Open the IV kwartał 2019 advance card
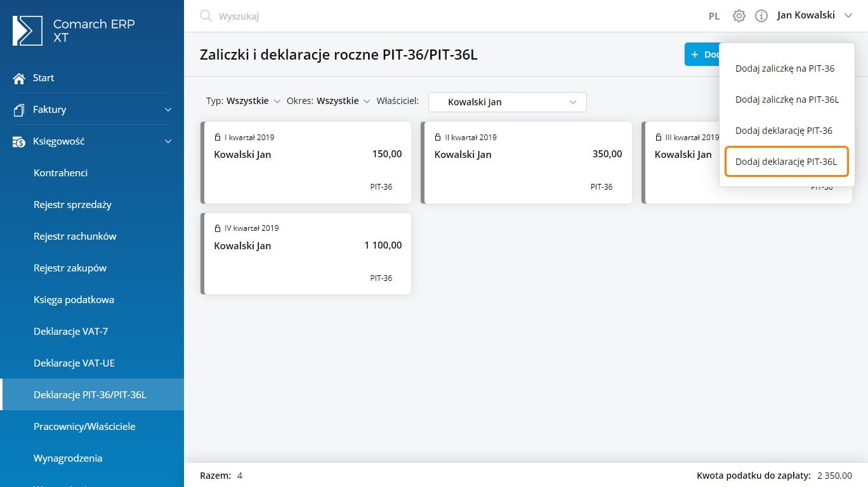This screenshot has width=868, height=487. pyautogui.click(x=306, y=254)
